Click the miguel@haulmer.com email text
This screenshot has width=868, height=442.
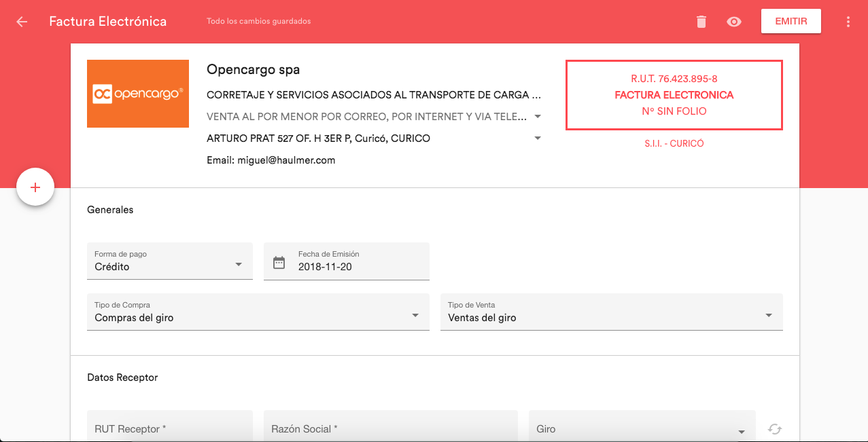click(271, 160)
